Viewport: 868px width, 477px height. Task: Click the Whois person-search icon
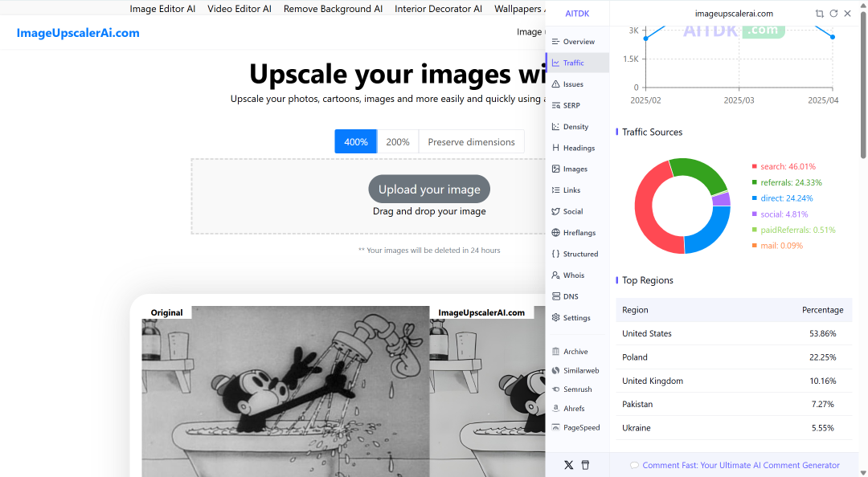tap(556, 275)
